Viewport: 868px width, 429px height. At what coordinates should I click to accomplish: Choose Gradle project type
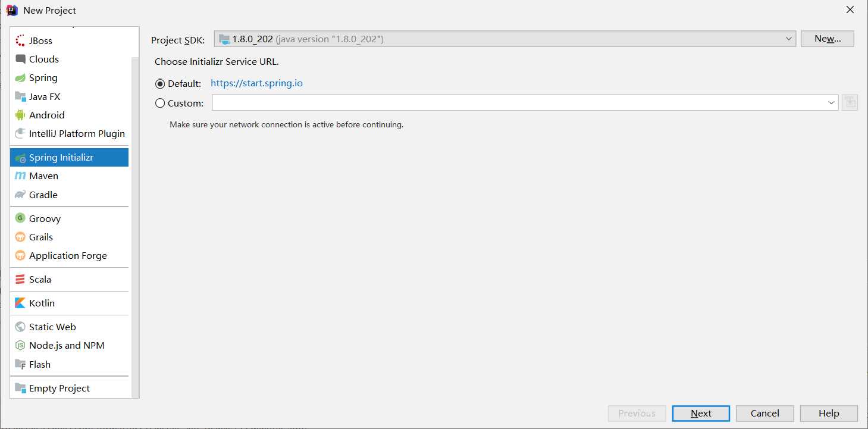coord(69,195)
